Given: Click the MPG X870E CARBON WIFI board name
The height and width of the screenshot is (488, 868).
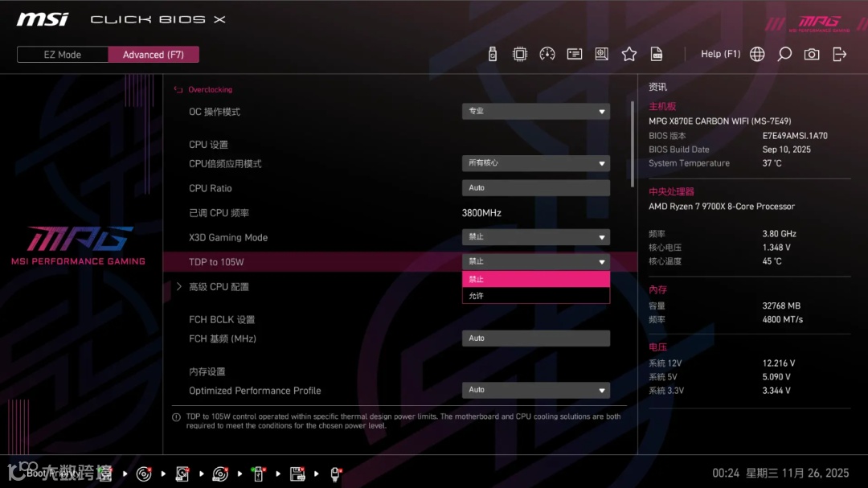Looking at the screenshot, I should tap(719, 121).
